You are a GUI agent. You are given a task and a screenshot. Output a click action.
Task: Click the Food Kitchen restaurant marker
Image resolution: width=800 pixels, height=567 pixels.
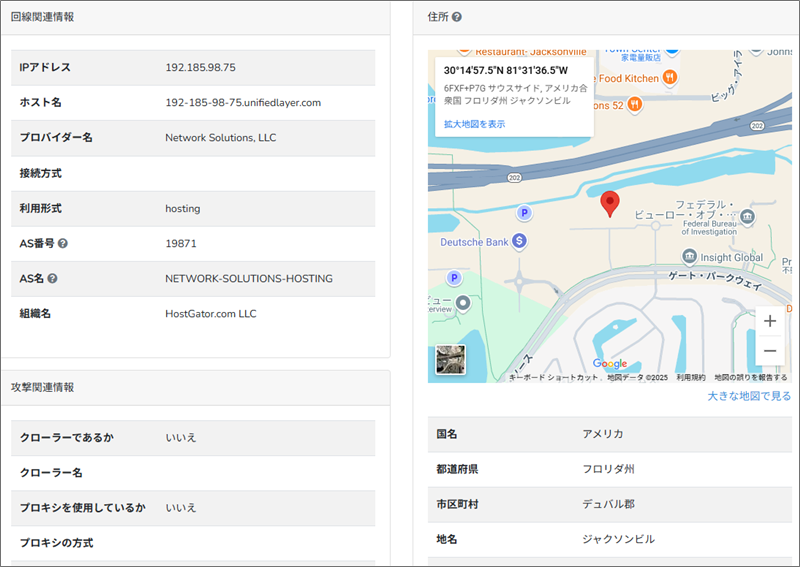click(x=670, y=78)
